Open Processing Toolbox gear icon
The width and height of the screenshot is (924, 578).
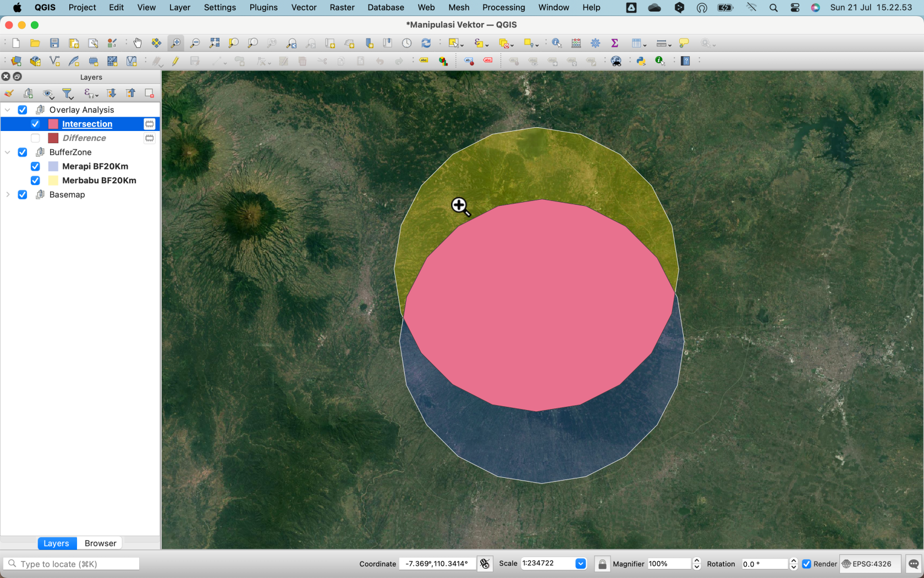(596, 43)
